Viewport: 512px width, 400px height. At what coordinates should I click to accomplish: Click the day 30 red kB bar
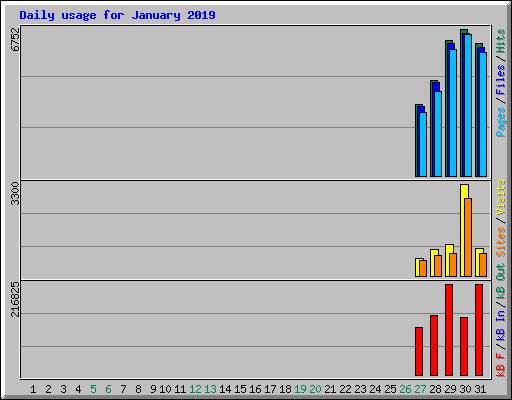point(464,346)
